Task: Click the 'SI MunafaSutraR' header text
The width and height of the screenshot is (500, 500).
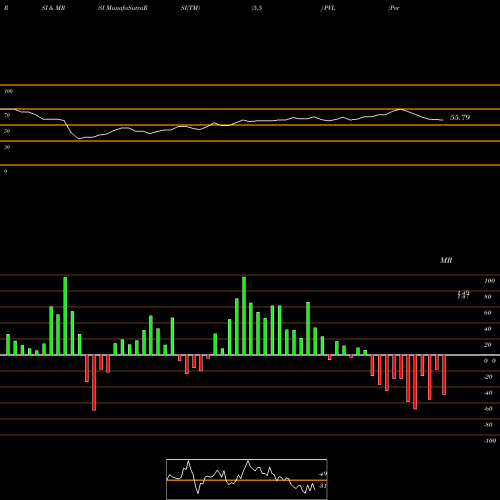Action: (123, 8)
